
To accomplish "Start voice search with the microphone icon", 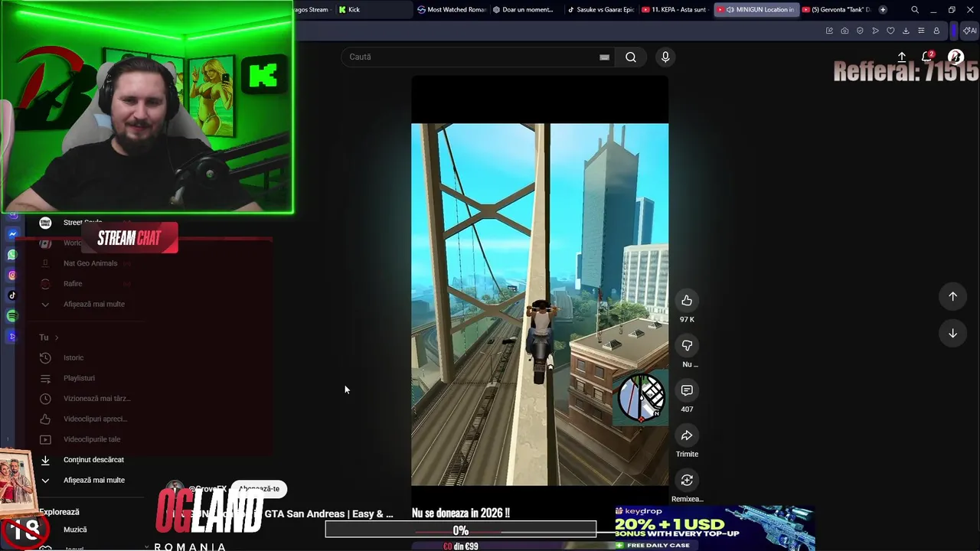I will tap(665, 57).
